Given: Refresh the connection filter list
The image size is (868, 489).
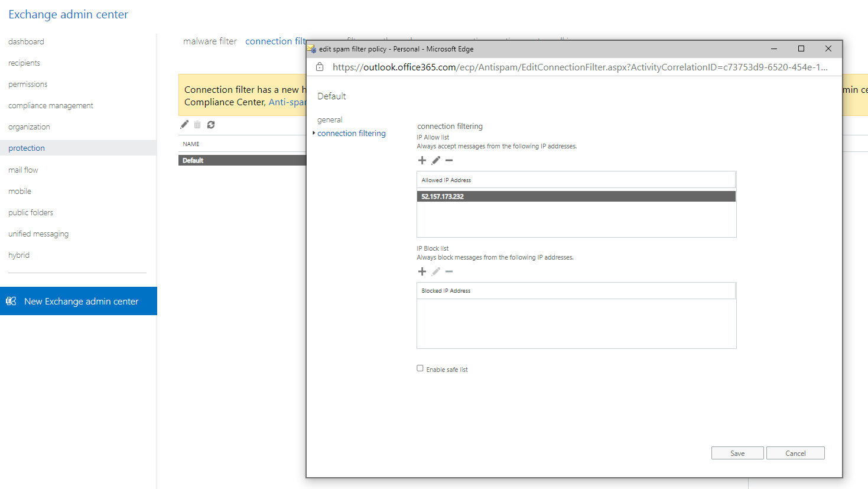Looking at the screenshot, I should point(211,125).
